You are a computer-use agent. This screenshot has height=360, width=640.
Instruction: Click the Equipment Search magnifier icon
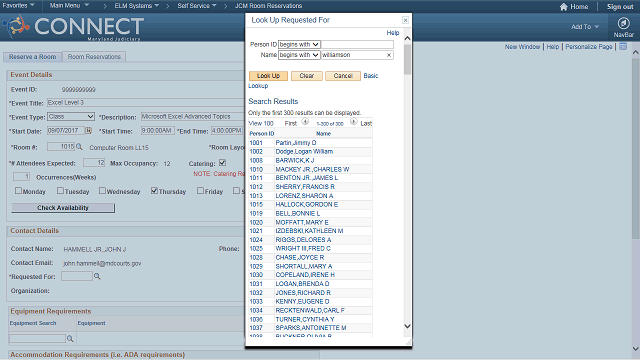coord(70,338)
